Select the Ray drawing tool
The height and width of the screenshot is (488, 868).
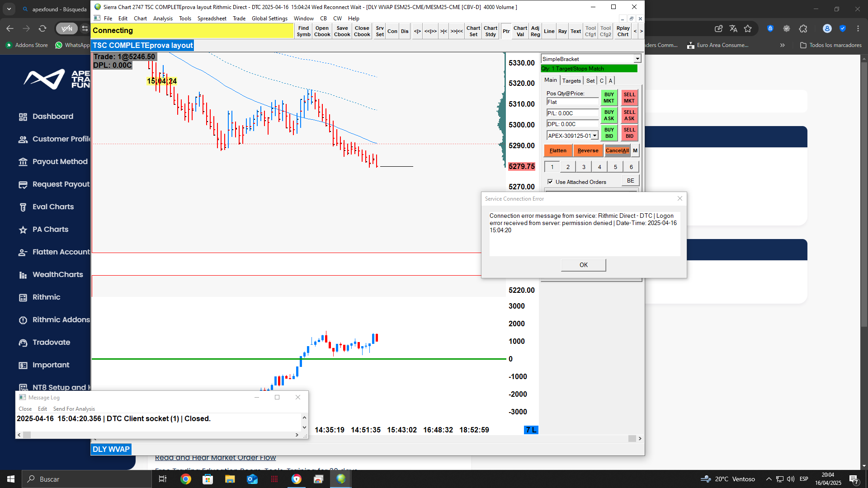[562, 31]
